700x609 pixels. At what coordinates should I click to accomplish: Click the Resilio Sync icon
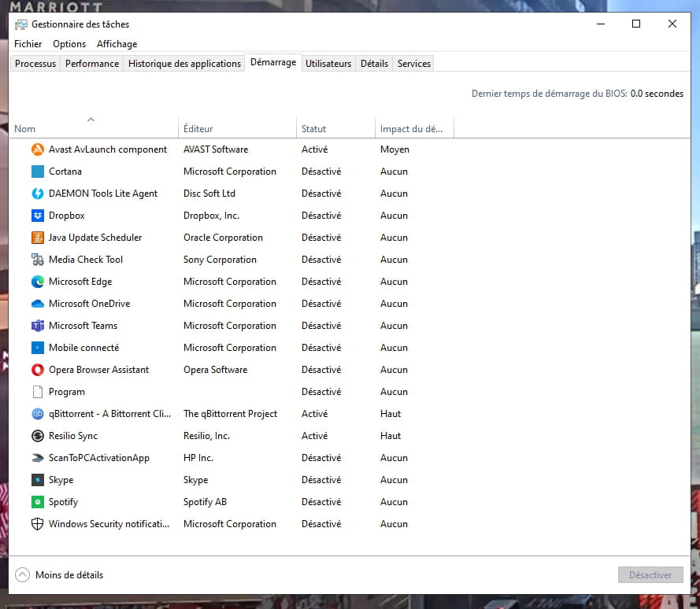38,436
